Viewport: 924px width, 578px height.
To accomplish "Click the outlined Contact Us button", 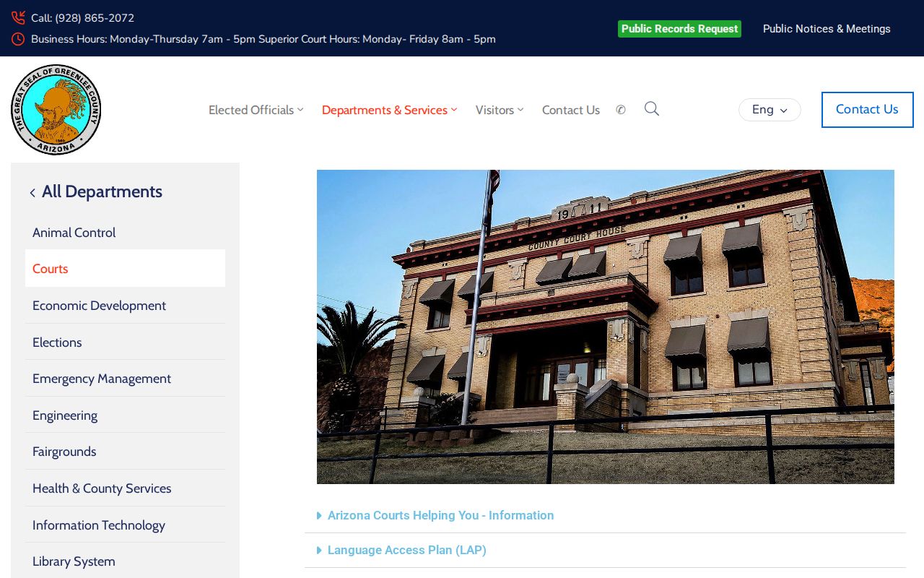I will pos(868,110).
